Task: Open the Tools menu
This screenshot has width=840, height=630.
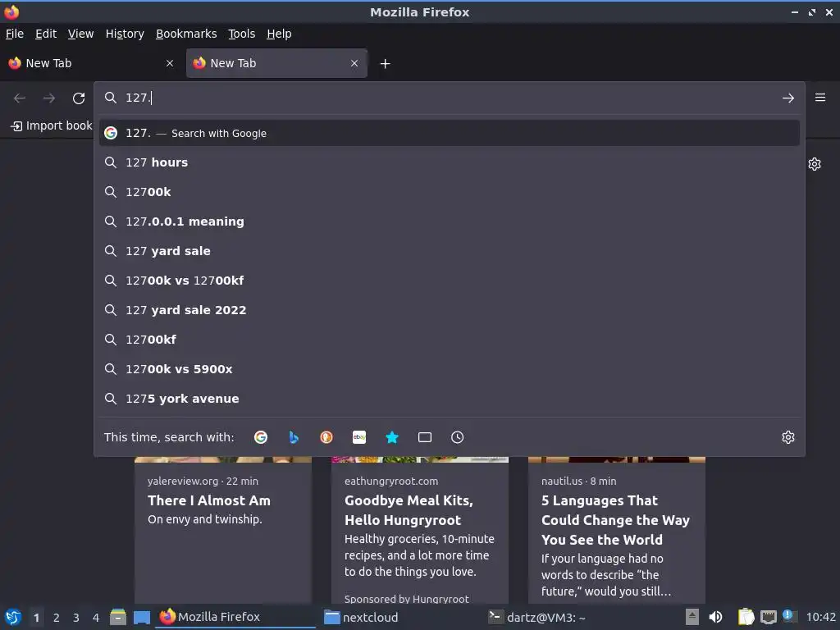Action: click(242, 34)
